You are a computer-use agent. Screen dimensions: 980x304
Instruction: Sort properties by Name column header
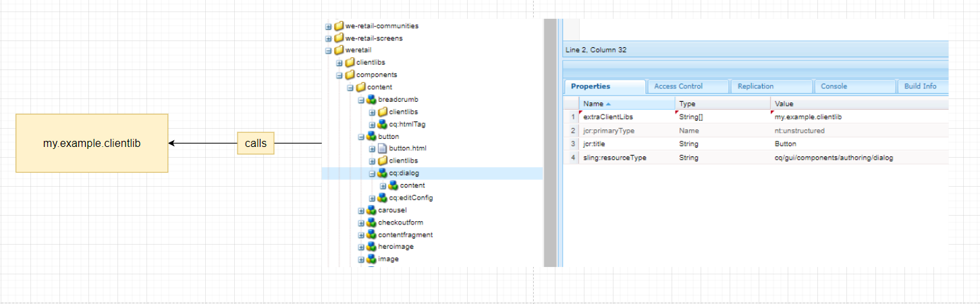click(594, 104)
